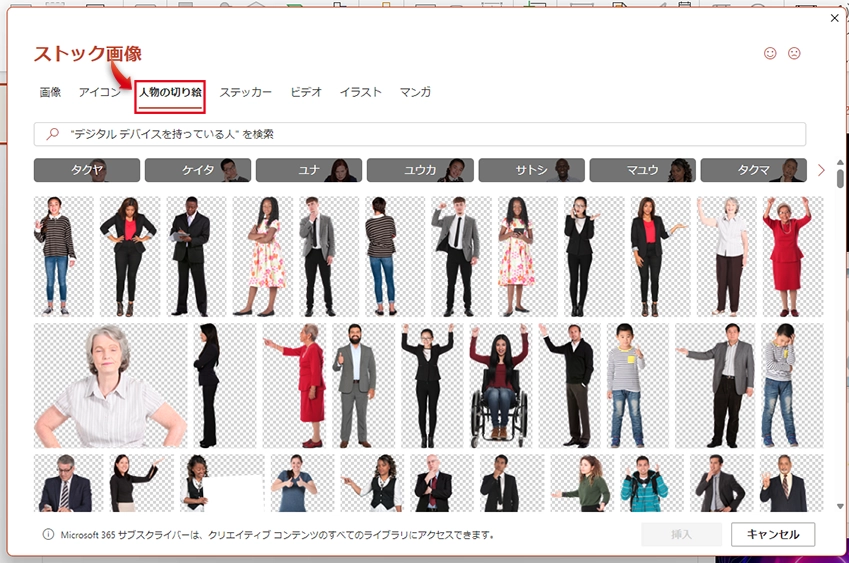The width and height of the screenshot is (849, 563).
Task: Select the 人物の切り絵 tab
Action: pos(170,92)
